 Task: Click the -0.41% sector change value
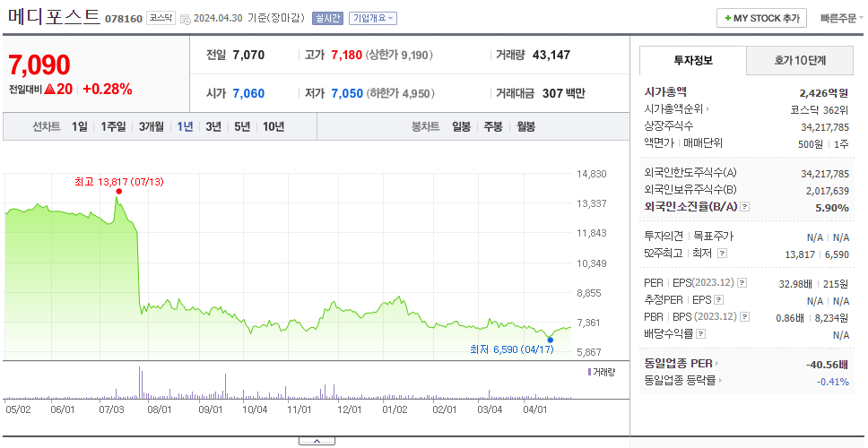coord(832,381)
